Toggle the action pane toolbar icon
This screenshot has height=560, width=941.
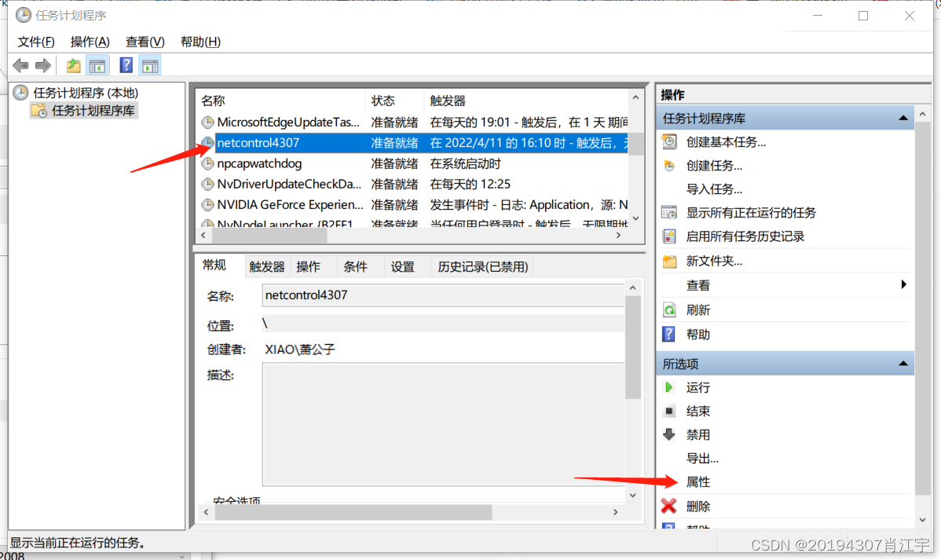(150, 65)
